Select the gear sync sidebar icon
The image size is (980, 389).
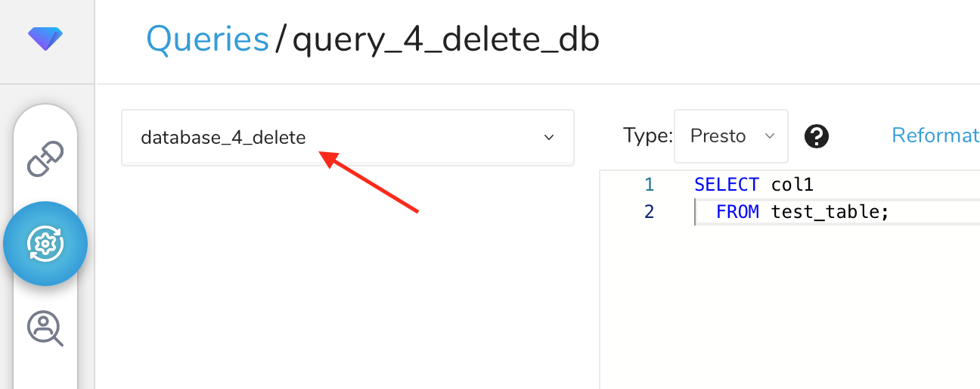[45, 244]
